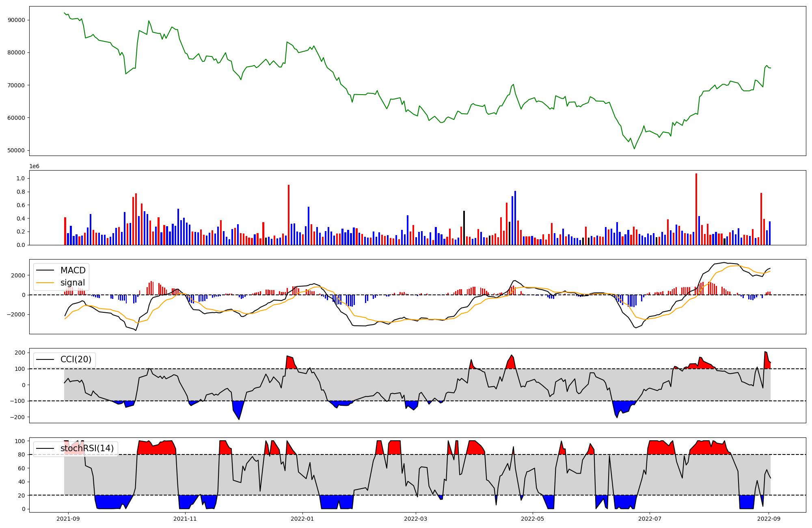The width and height of the screenshot is (812, 528).
Task: Click the orange signal line legend swatch
Action: [46, 283]
